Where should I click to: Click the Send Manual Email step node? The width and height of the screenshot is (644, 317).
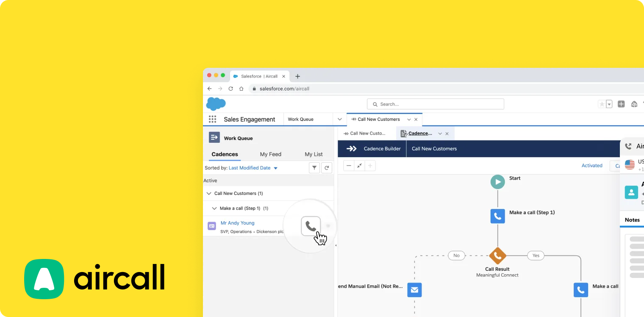414,290
